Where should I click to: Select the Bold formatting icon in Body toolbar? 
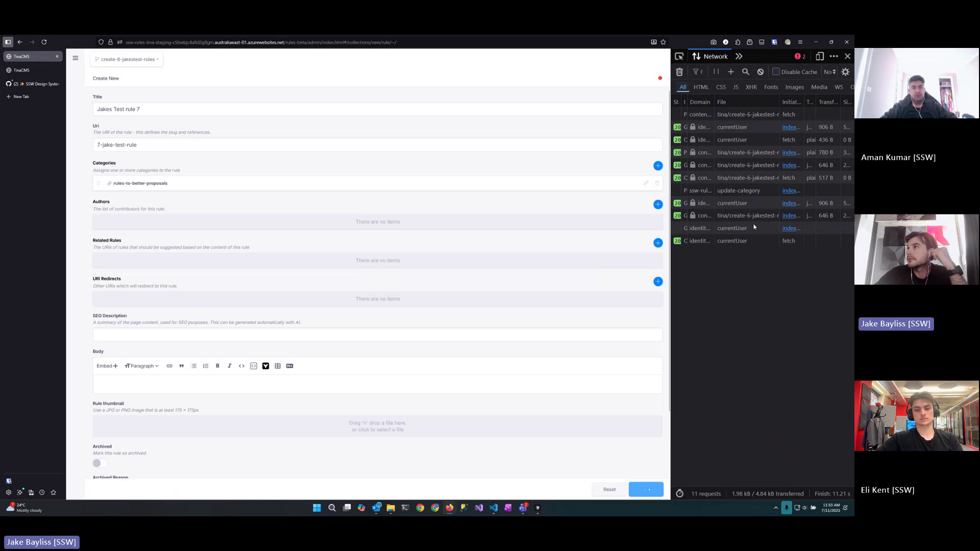tap(217, 366)
